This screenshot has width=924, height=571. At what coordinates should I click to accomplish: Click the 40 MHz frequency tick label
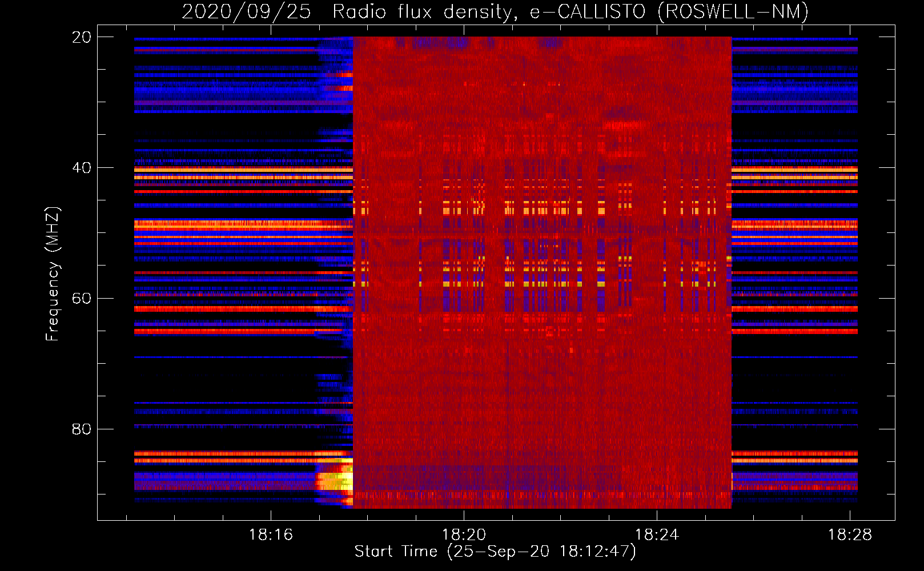81,168
